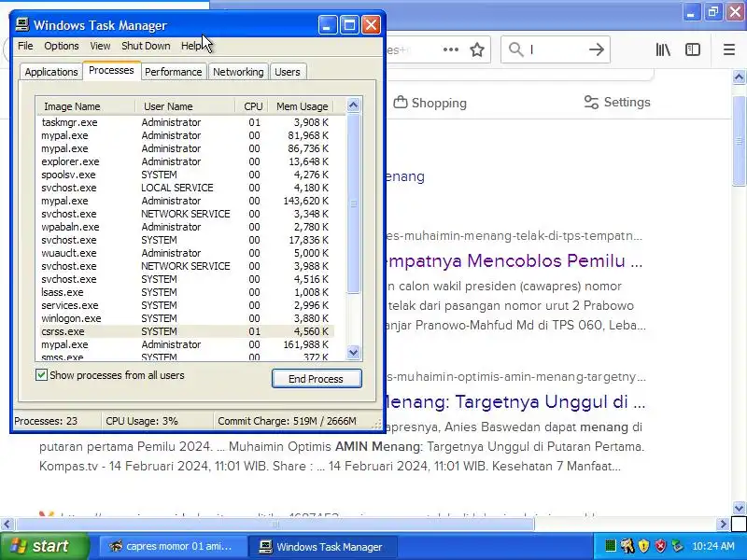Open the browser Library icon
Viewport: 747px width, 560px height.
(663, 49)
